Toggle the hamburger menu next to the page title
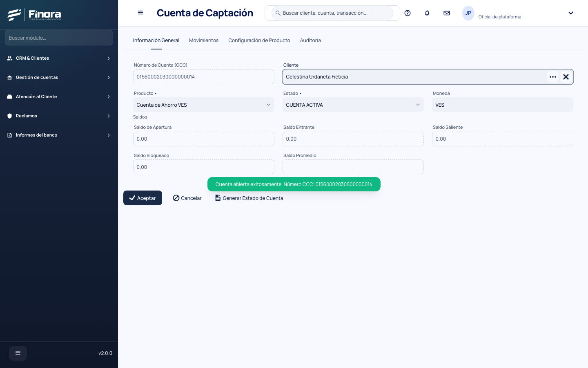This screenshot has height=368, width=588. [x=140, y=13]
